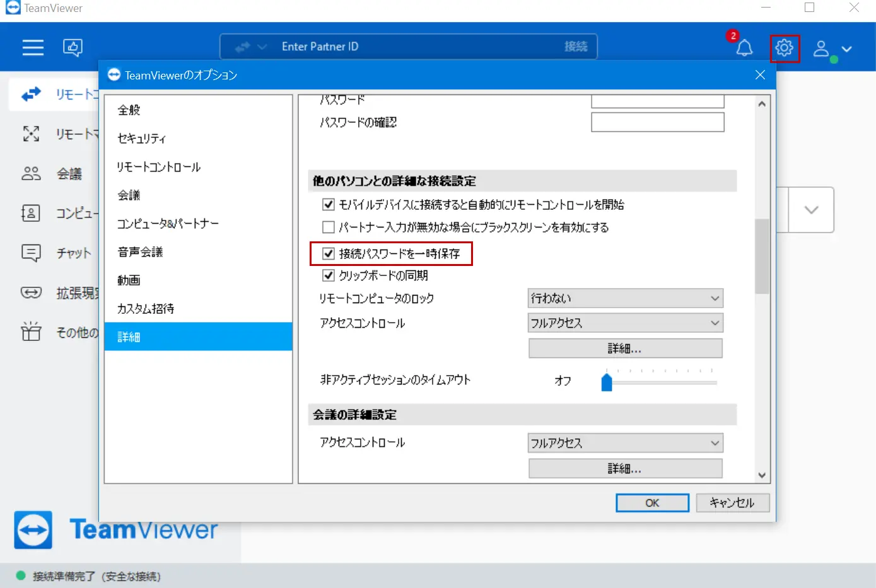Click キャンセル to discard options

[733, 502]
